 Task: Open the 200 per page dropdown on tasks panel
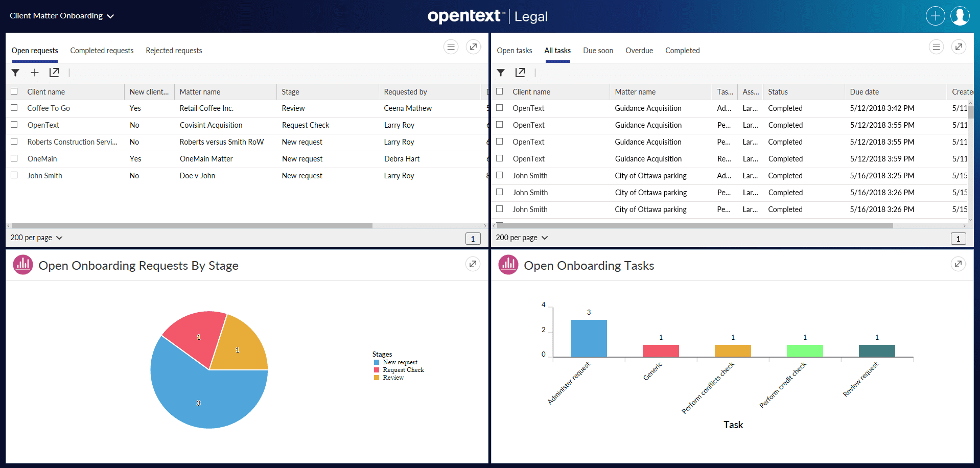tap(521, 238)
